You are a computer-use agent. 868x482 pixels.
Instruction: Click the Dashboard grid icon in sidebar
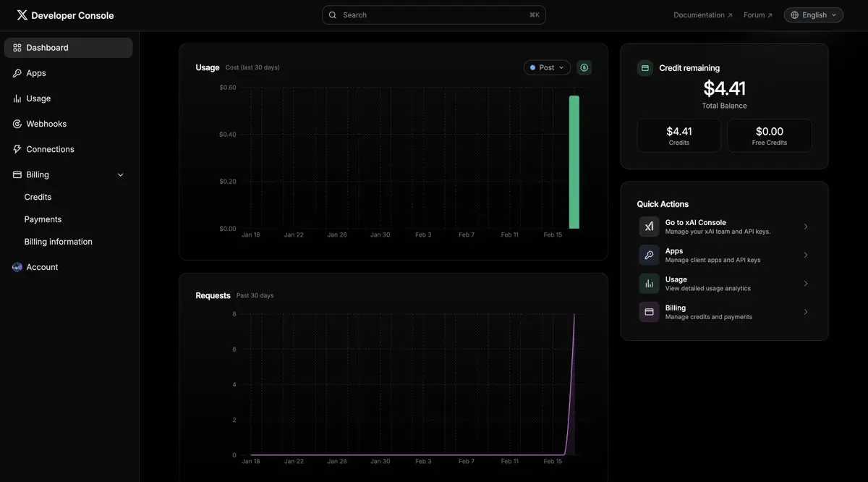click(x=17, y=48)
